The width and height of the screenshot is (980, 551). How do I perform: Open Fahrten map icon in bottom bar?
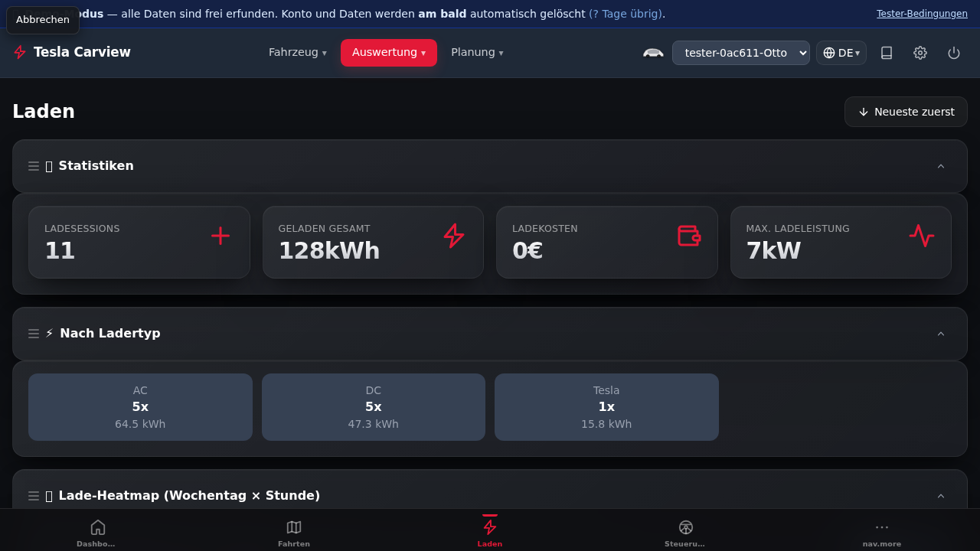pos(294,533)
